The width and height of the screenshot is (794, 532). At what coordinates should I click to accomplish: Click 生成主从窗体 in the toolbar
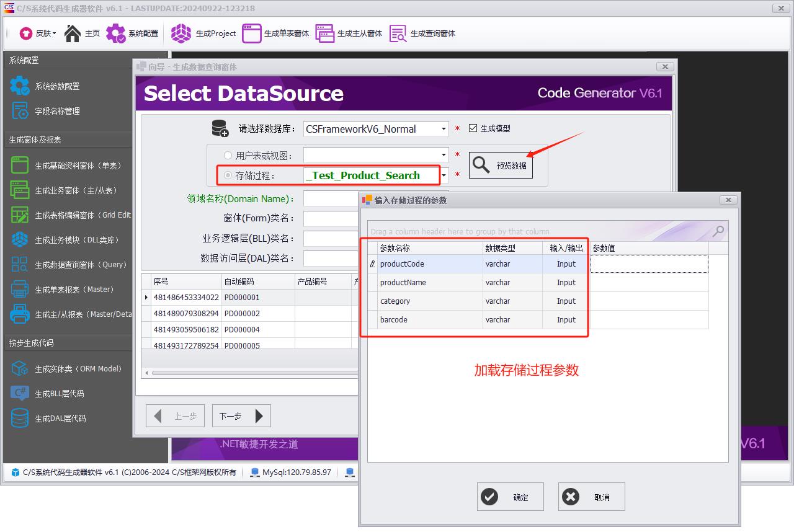(349, 33)
